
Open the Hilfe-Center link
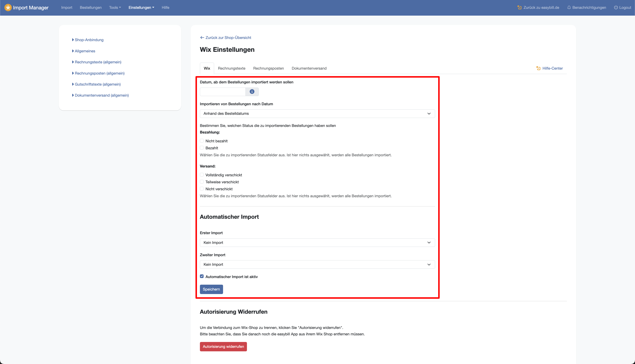549,68
